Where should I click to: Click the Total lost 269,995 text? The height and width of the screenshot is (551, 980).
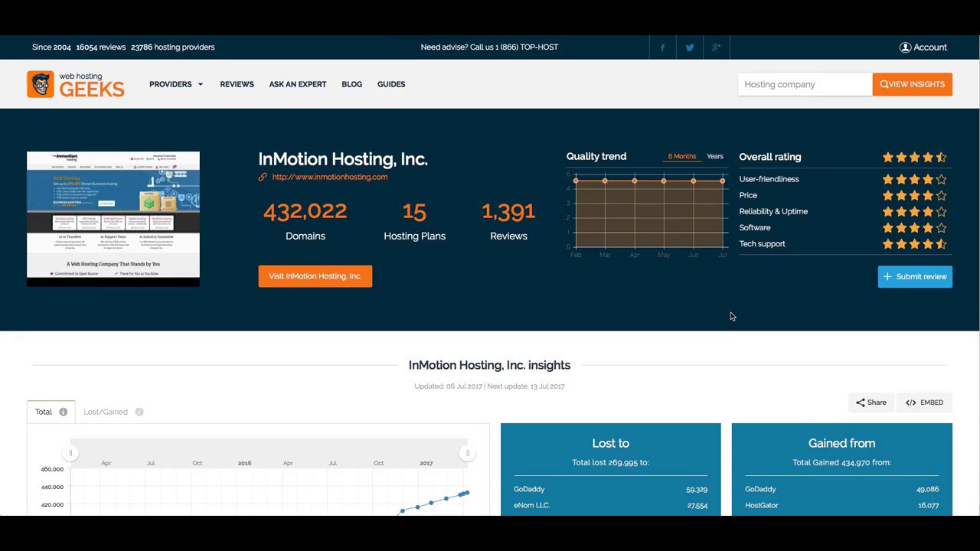[x=610, y=462]
